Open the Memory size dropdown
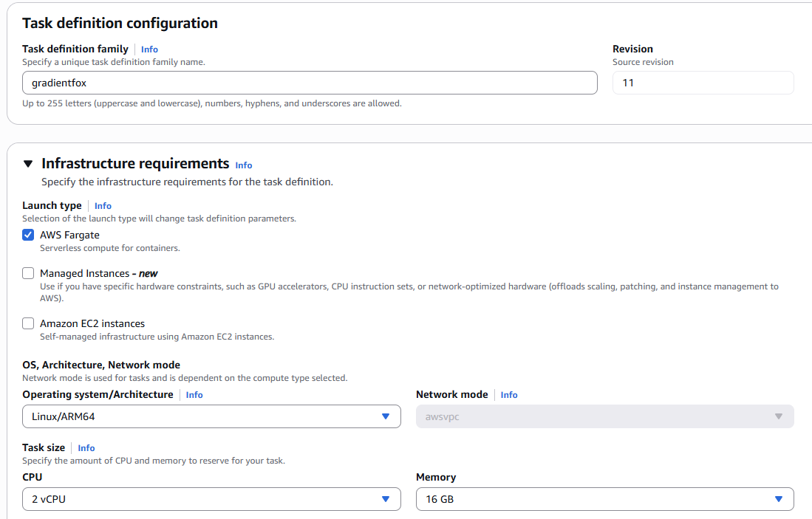This screenshot has height=519, width=812. [x=604, y=499]
